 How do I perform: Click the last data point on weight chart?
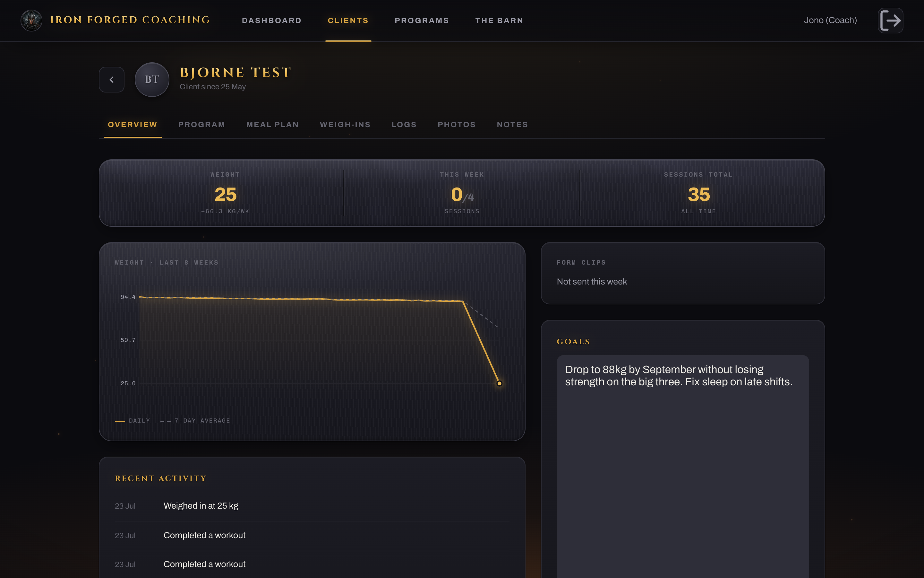click(499, 383)
